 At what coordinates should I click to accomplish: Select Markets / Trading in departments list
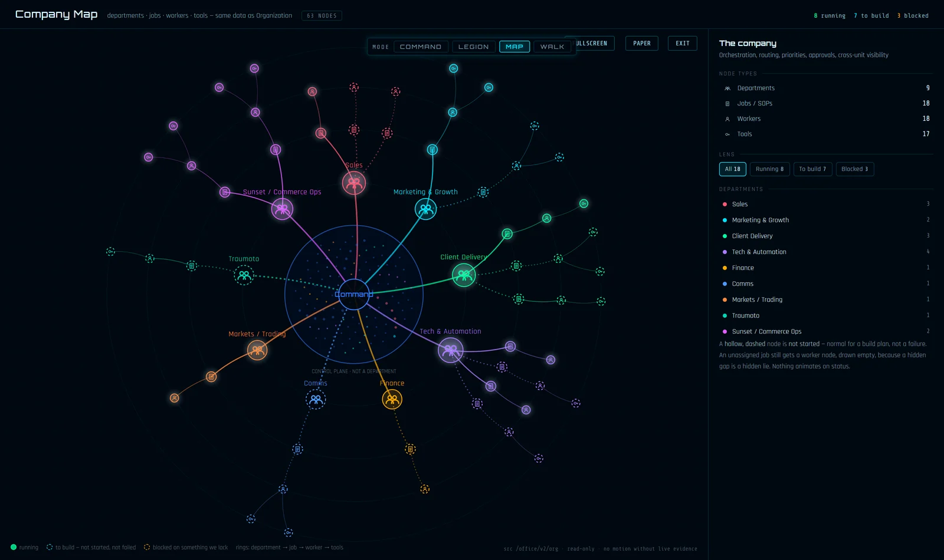click(x=826, y=299)
